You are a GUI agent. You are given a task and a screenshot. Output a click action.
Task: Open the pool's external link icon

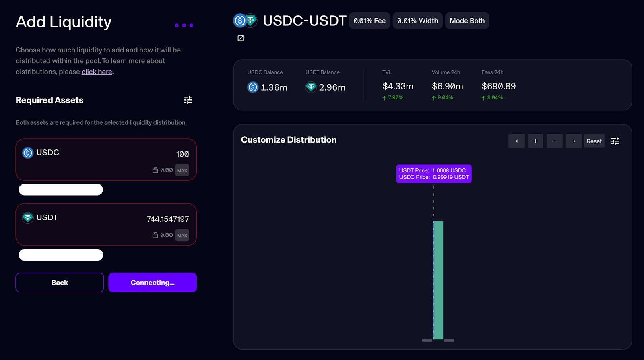pos(241,38)
